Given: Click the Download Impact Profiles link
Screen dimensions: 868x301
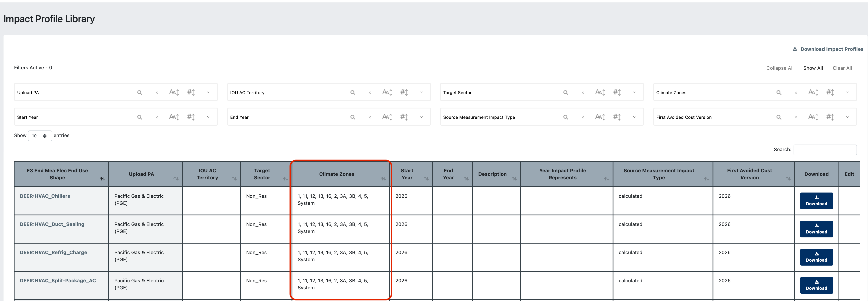Looking at the screenshot, I should point(827,49).
